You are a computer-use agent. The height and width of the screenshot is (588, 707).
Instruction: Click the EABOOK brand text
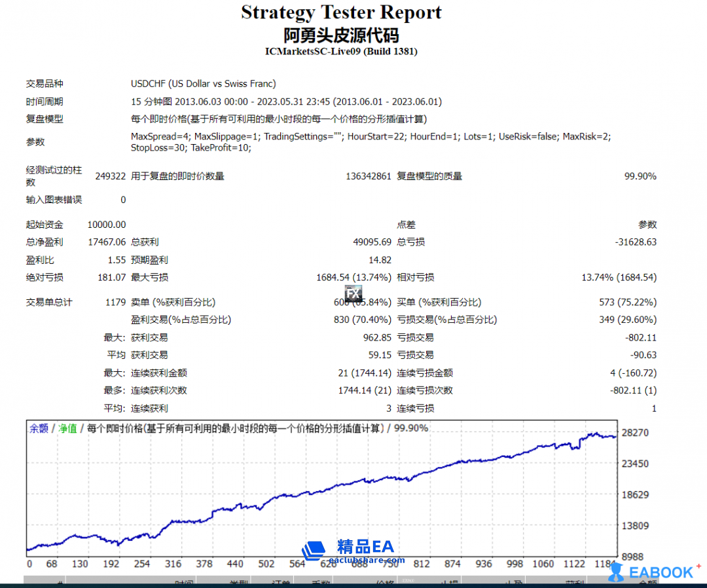coord(661,572)
